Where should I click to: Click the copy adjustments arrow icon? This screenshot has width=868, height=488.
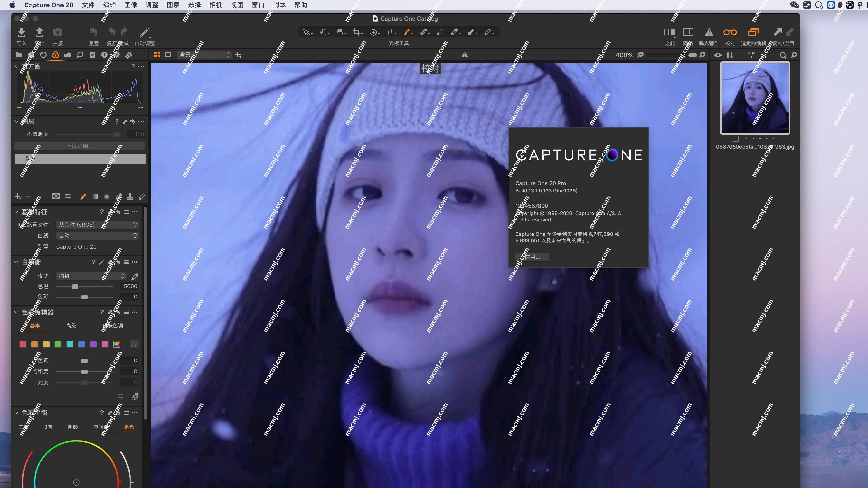click(777, 32)
